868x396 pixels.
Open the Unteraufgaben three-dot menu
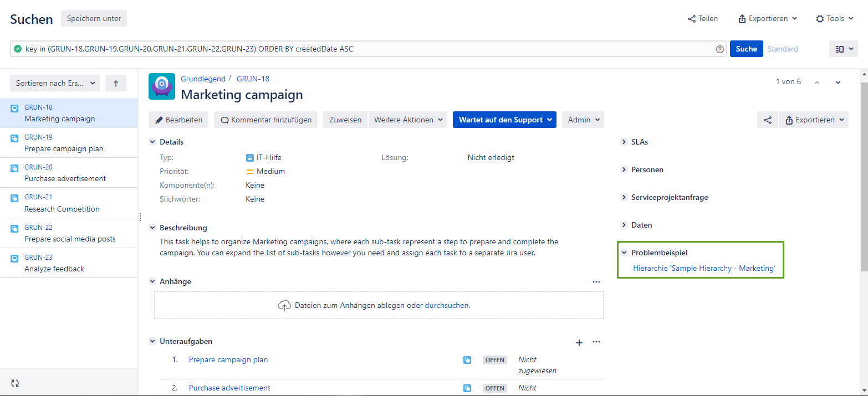pos(596,342)
